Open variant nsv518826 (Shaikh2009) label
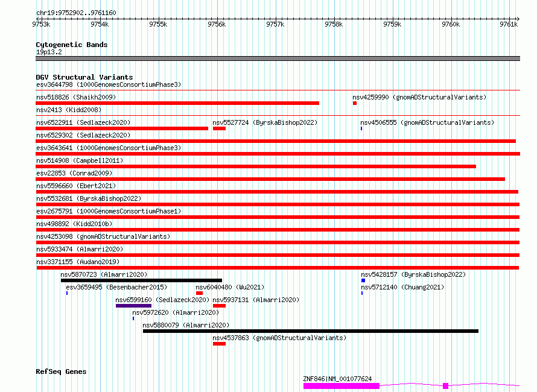This screenshot has width=537, height=392. coord(76,97)
